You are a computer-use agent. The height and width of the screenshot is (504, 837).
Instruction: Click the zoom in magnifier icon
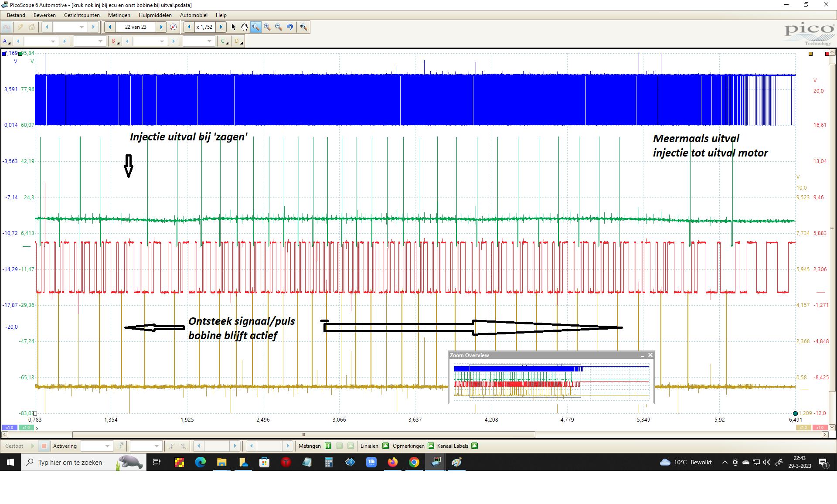point(267,27)
